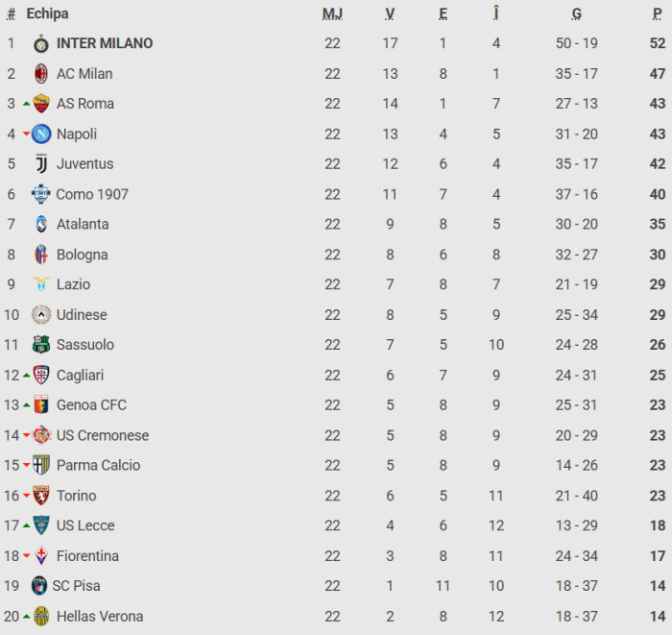This screenshot has width=672, height=635.
Task: Click the Atalanta team crest
Action: tap(40, 224)
